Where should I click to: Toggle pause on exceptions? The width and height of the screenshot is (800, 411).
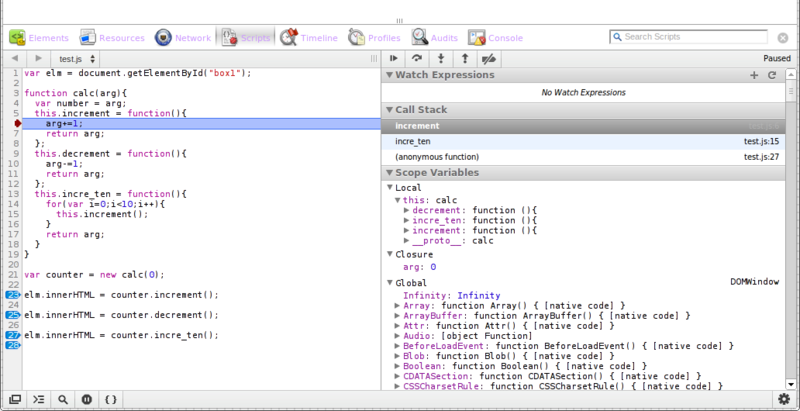pos(87,400)
